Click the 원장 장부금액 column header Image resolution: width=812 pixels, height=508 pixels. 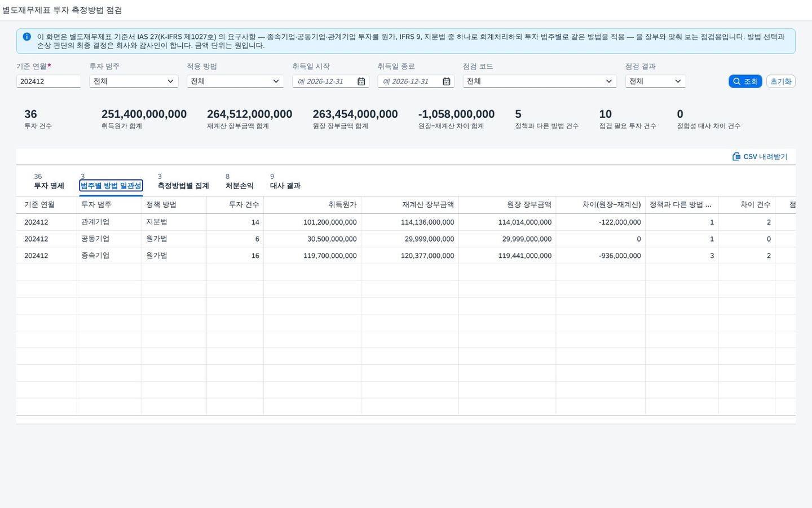click(x=507, y=205)
